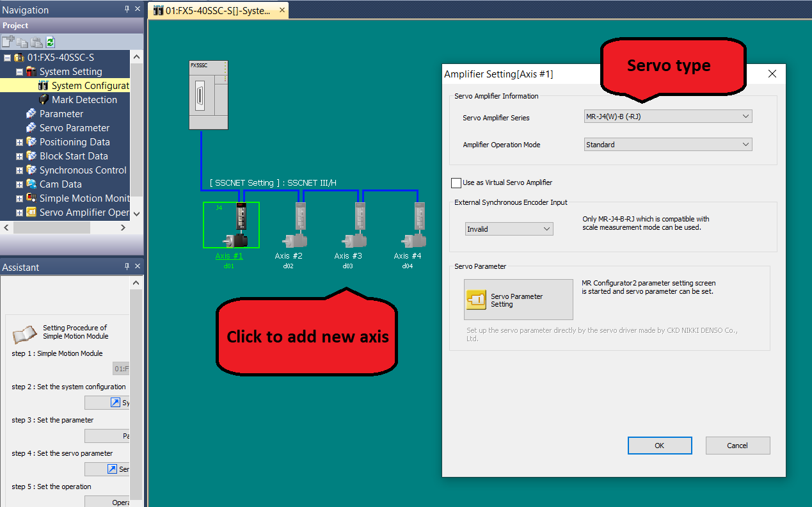Click the Servo Parameter Setting button
Viewport: 812px width, 507px height.
pyautogui.click(x=518, y=300)
